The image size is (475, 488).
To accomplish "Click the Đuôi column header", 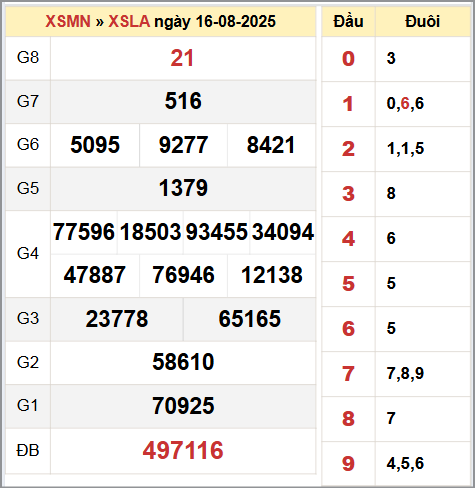I will [x=423, y=22].
